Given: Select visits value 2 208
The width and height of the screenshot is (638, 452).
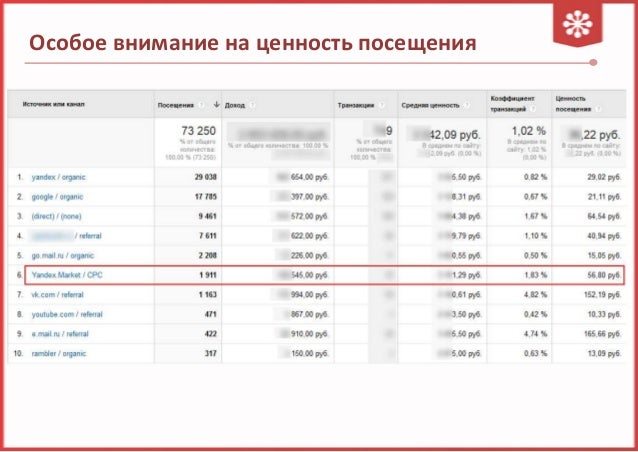Looking at the screenshot, I should (x=208, y=255).
